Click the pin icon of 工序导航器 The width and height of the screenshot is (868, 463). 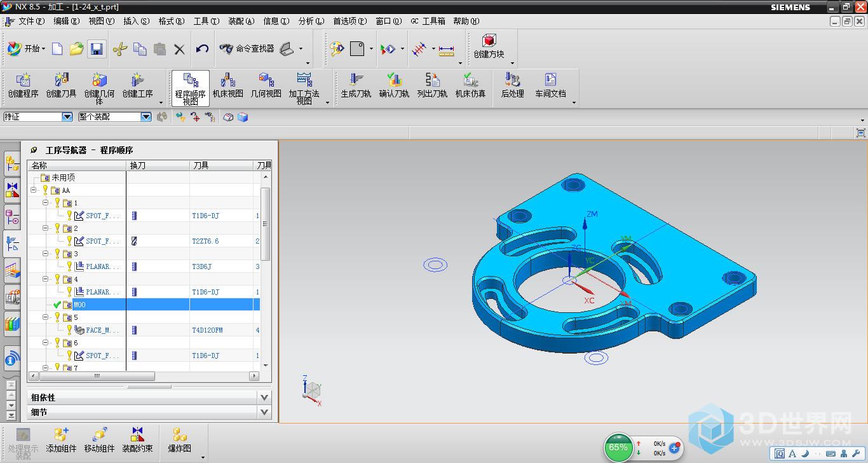pyautogui.click(x=34, y=150)
